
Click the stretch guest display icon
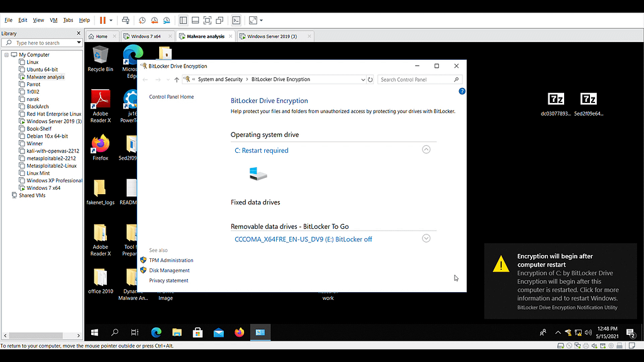click(x=253, y=20)
